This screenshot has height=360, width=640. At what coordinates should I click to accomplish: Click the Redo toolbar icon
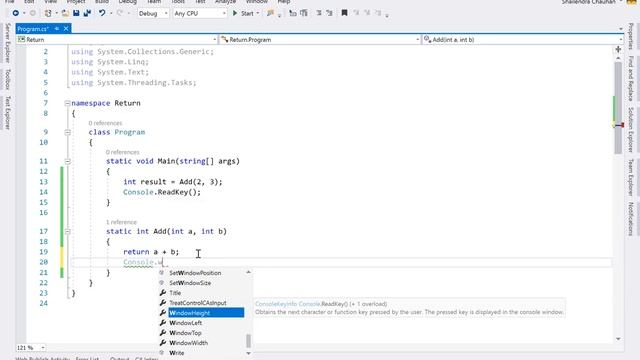pyautogui.click(x=120, y=13)
